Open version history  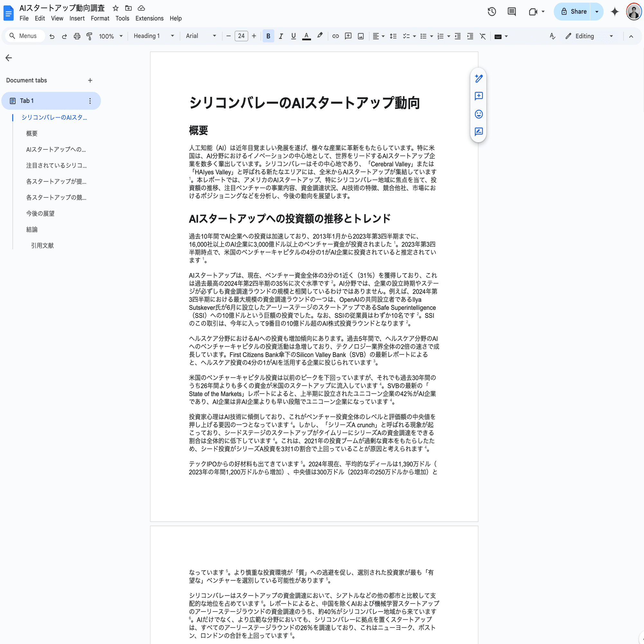[491, 12]
